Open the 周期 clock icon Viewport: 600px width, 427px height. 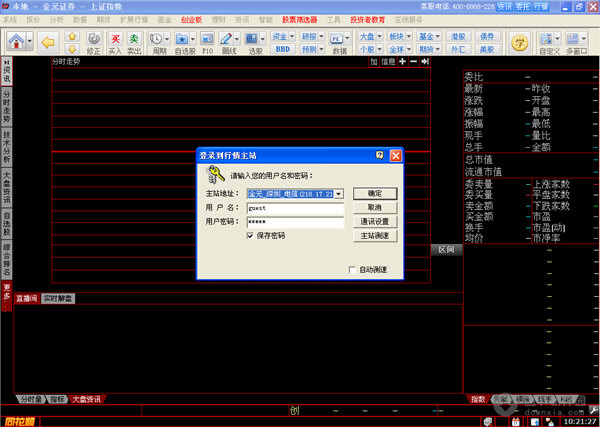point(156,39)
